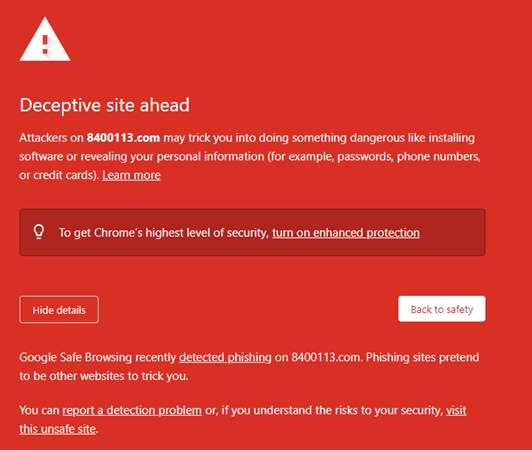Click the lightbulb tip icon
This screenshot has height=450, width=532.
(39, 232)
